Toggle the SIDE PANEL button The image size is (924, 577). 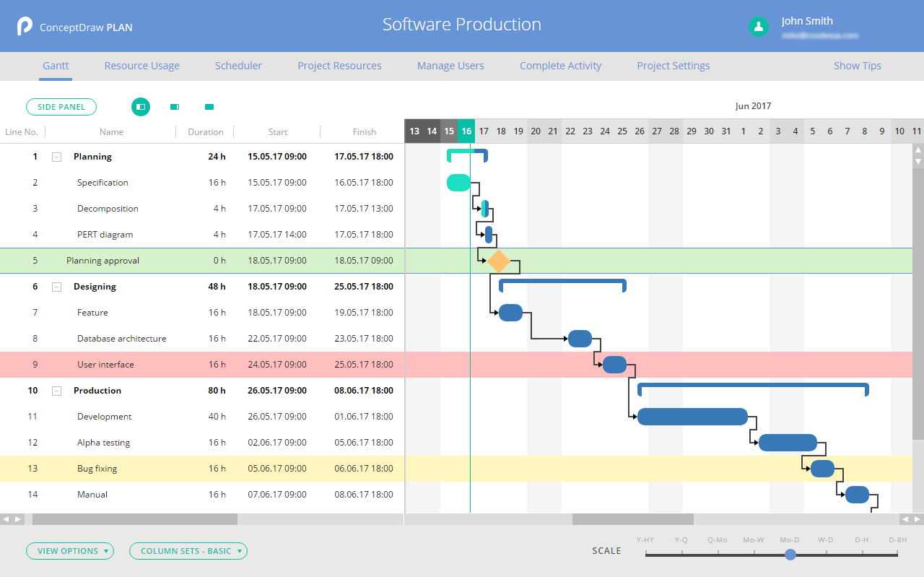coord(61,107)
